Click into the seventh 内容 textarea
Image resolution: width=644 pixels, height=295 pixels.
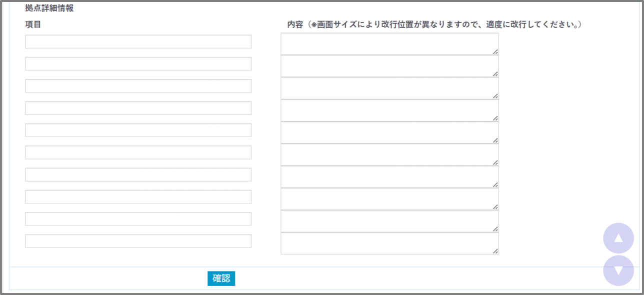point(389,177)
